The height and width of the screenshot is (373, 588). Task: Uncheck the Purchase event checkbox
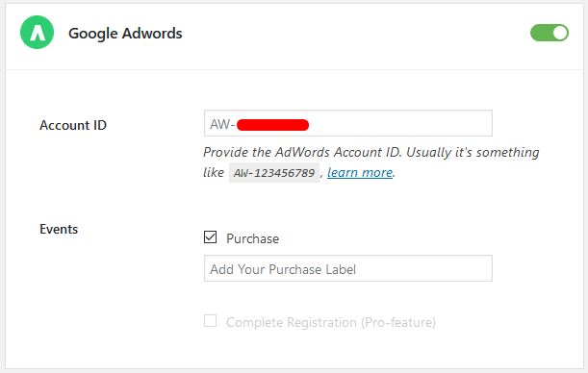[211, 237]
